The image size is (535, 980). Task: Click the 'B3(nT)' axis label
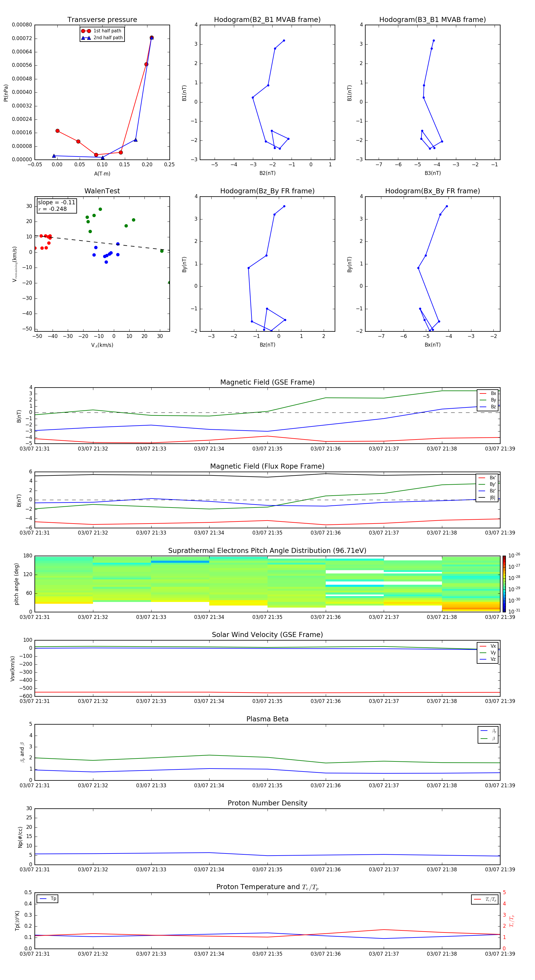coord(432,173)
